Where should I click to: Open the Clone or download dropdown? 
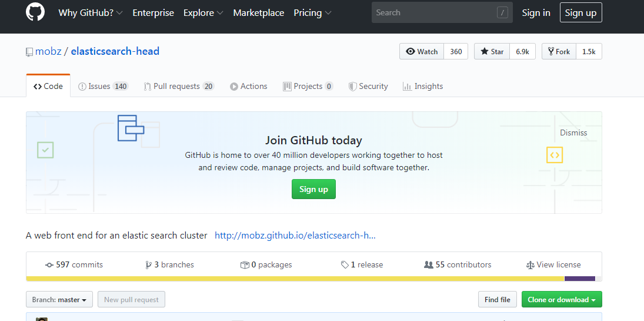pyautogui.click(x=562, y=300)
